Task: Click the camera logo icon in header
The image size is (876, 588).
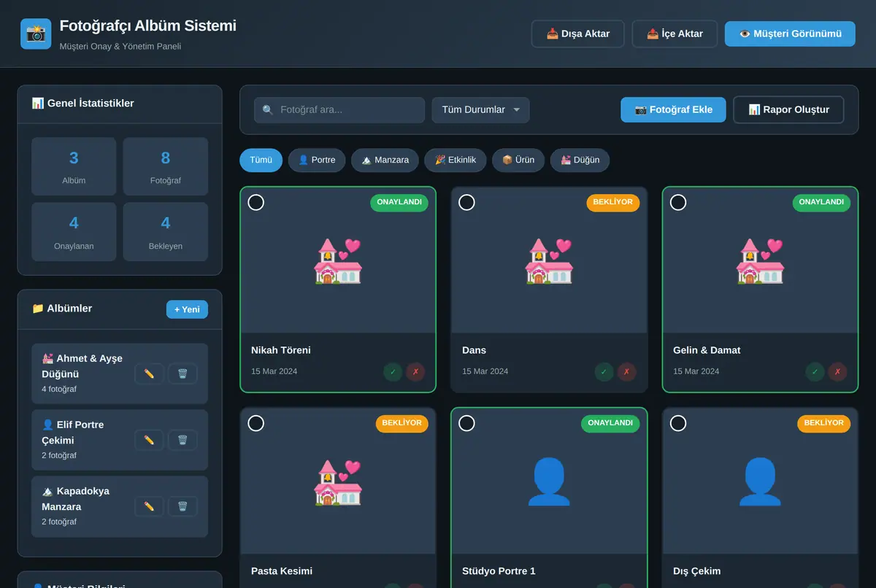Action: 36,34
